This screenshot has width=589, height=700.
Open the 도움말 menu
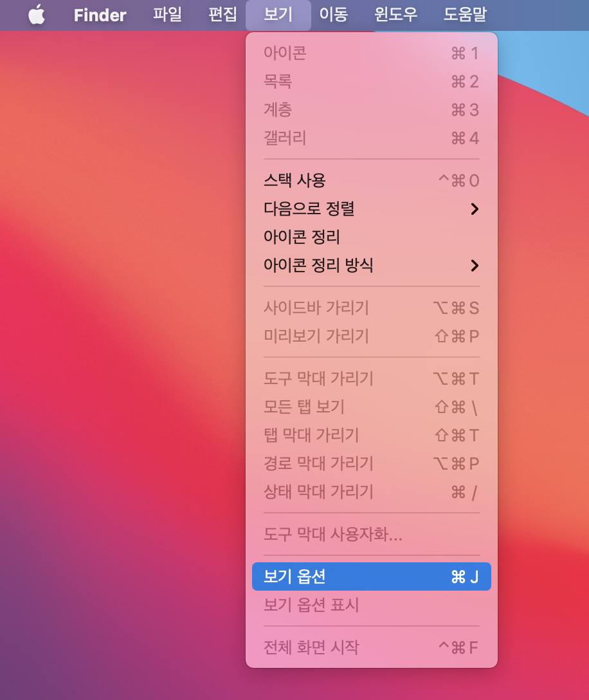coord(465,15)
